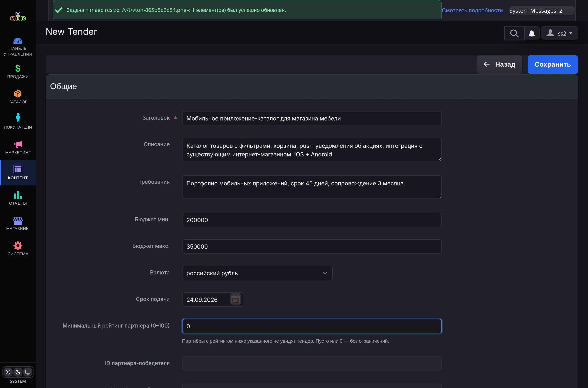
Task: Open the dashboard panel icon
Action: point(18,41)
